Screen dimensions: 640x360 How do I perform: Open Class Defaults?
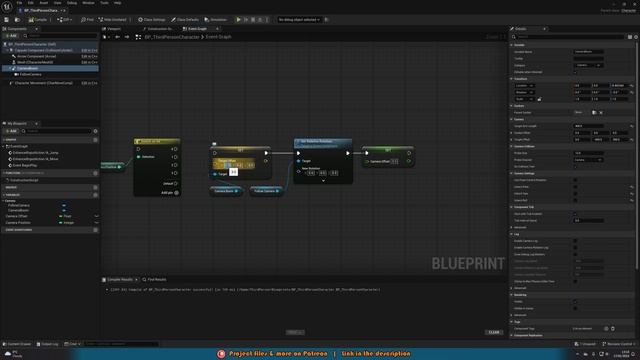pyautogui.click(x=185, y=20)
